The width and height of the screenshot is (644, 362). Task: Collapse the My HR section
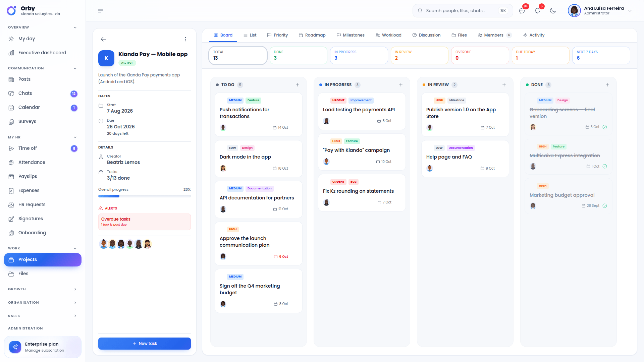[75, 137]
